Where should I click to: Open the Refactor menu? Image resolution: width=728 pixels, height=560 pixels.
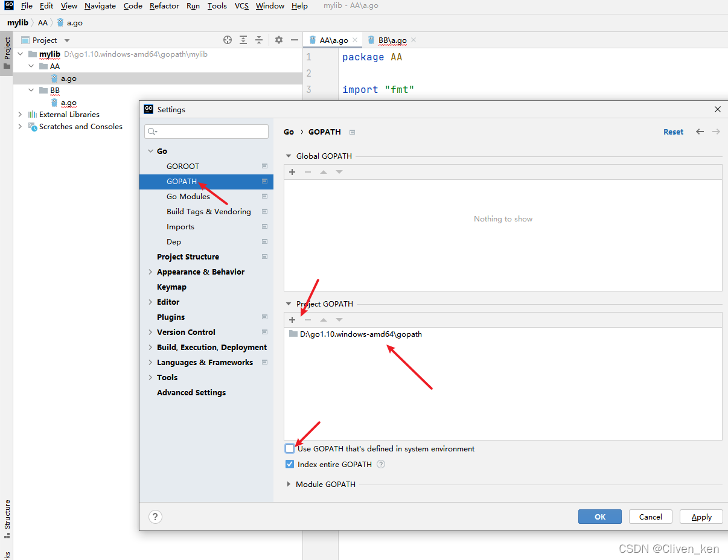click(x=164, y=6)
